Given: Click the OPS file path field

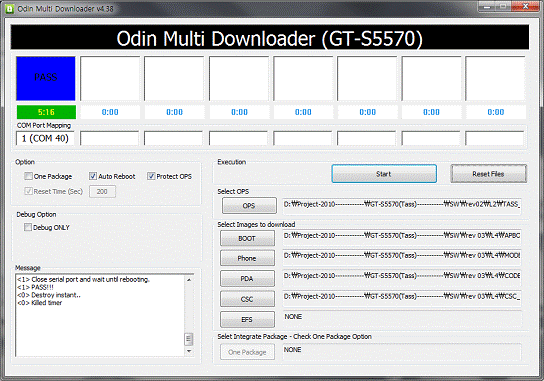Looking at the screenshot, I should [x=402, y=206].
